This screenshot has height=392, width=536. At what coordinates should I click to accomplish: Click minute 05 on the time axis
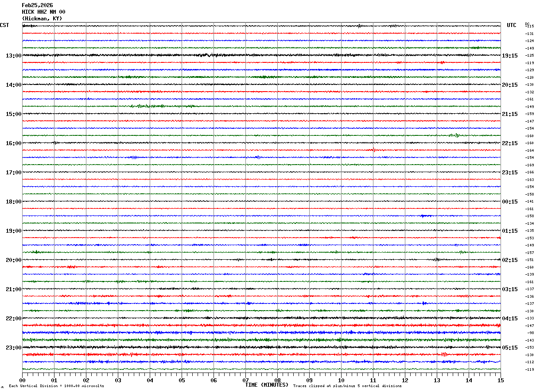click(182, 380)
